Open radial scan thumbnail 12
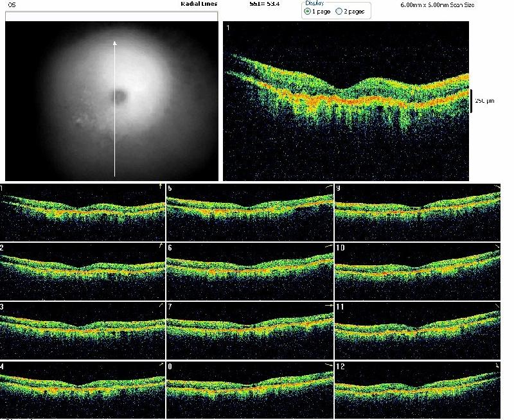 tap(418, 389)
